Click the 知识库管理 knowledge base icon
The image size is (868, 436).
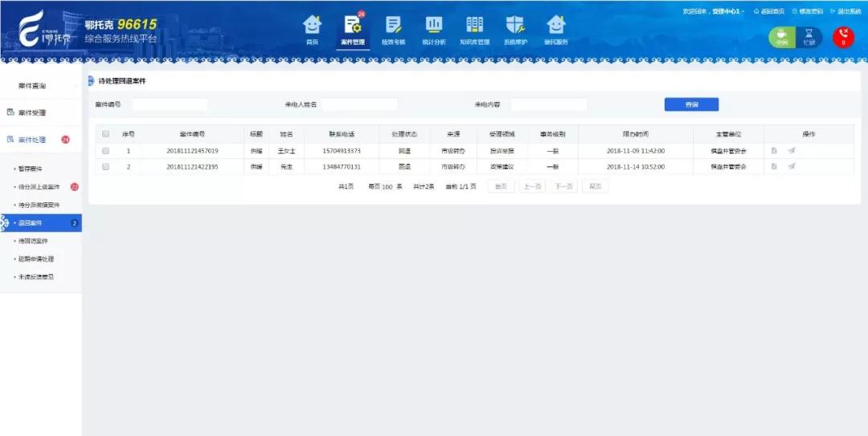click(x=474, y=27)
